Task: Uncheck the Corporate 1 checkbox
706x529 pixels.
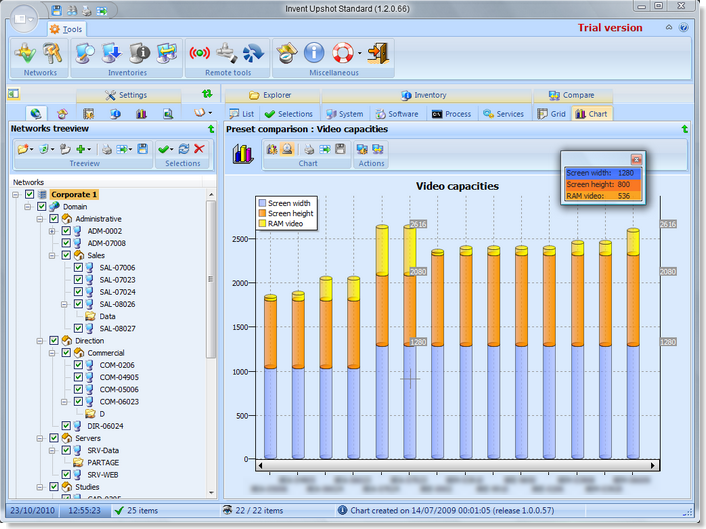Action: coord(30,194)
